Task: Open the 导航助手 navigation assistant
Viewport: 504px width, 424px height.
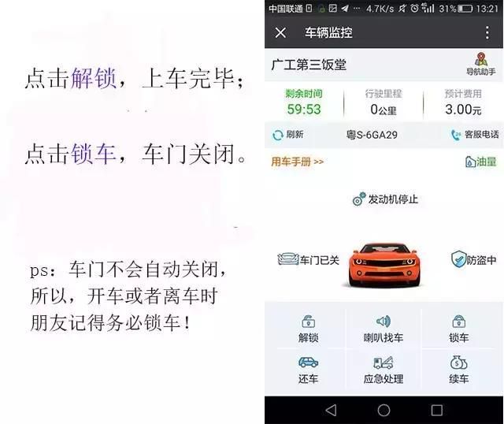Action: click(481, 64)
